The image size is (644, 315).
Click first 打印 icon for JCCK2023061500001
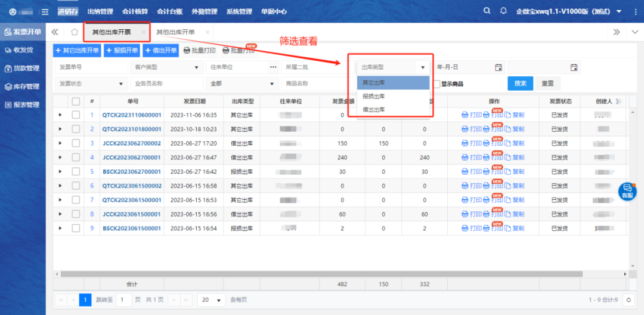pyautogui.click(x=465, y=214)
